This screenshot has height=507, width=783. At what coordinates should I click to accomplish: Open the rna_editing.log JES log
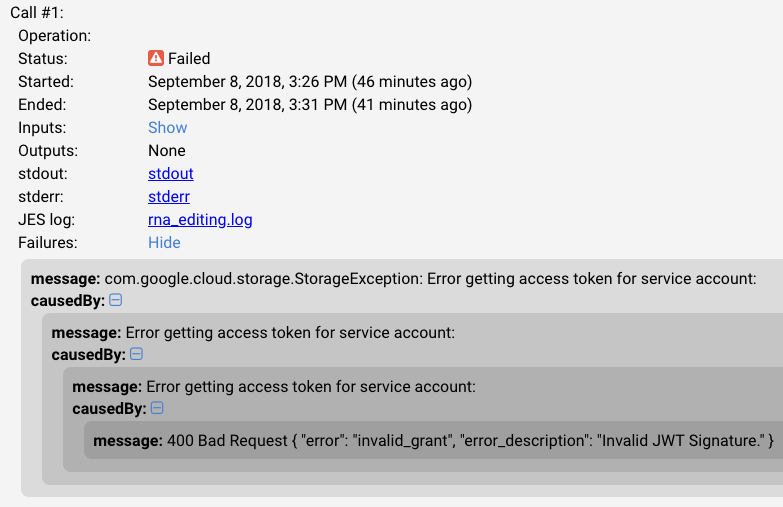coord(200,219)
